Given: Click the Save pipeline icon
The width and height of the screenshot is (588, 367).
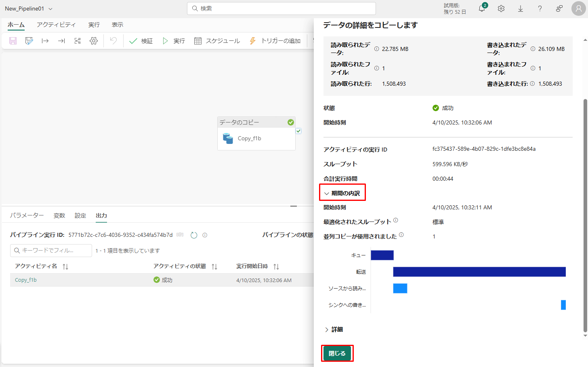Looking at the screenshot, I should [x=13, y=41].
